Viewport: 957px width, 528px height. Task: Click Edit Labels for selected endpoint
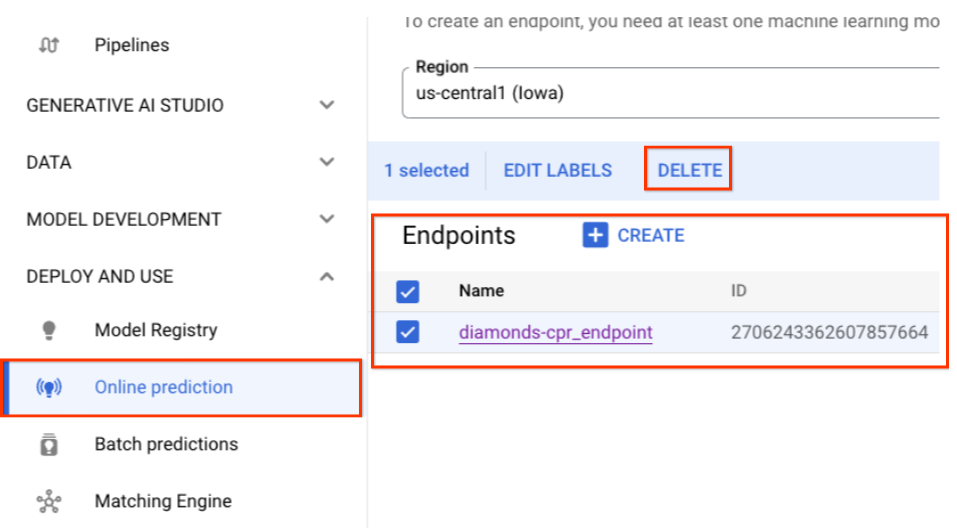pos(557,170)
